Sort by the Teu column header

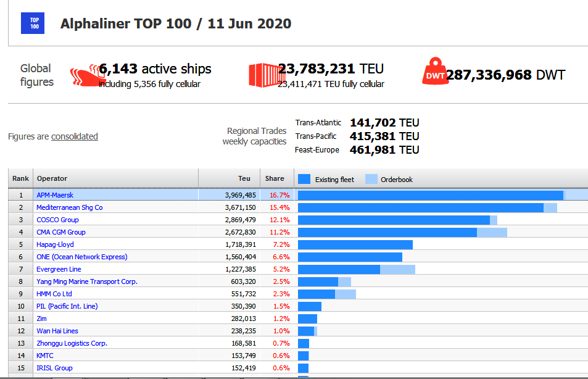244,178
